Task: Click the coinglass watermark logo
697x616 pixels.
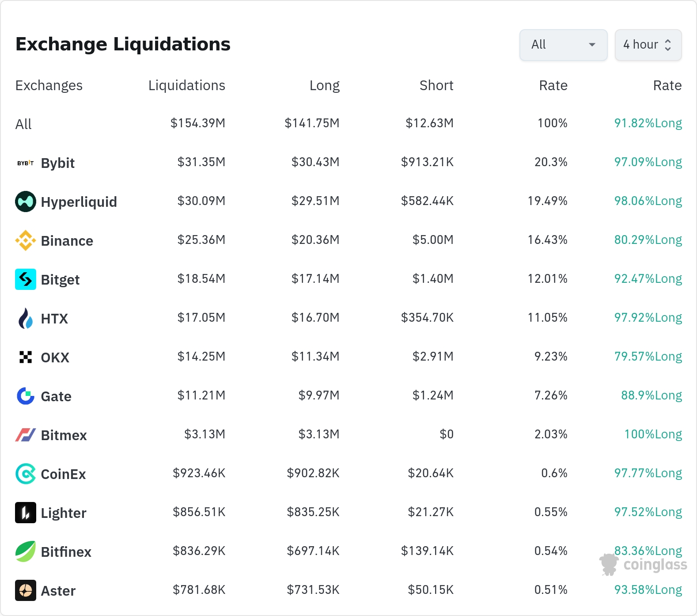Action: coord(644,565)
